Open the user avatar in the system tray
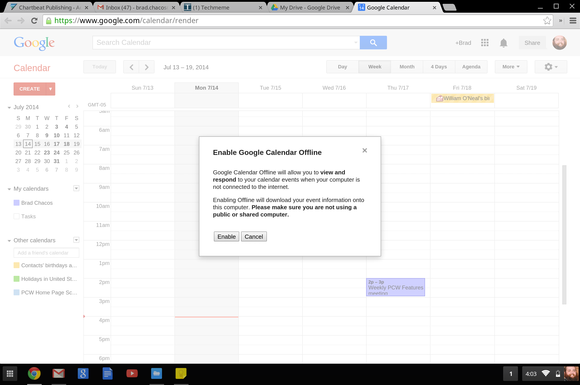Viewport: 580px width, 385px height. pyautogui.click(x=572, y=374)
